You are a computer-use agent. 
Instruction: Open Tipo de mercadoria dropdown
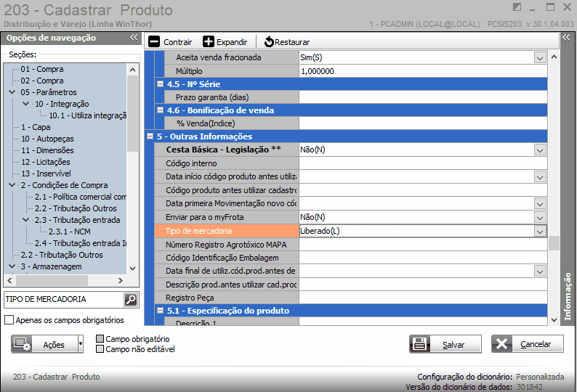(x=540, y=232)
